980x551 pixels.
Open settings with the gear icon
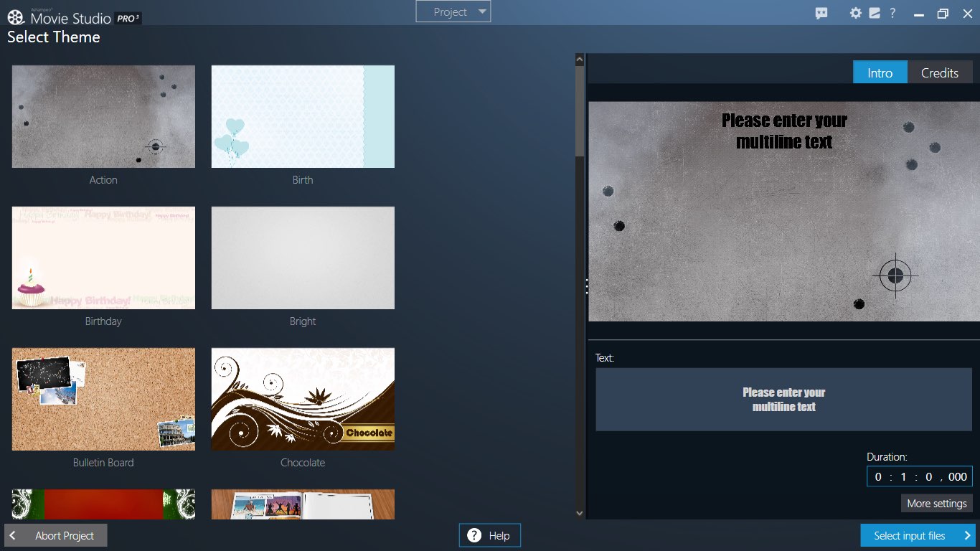(855, 13)
